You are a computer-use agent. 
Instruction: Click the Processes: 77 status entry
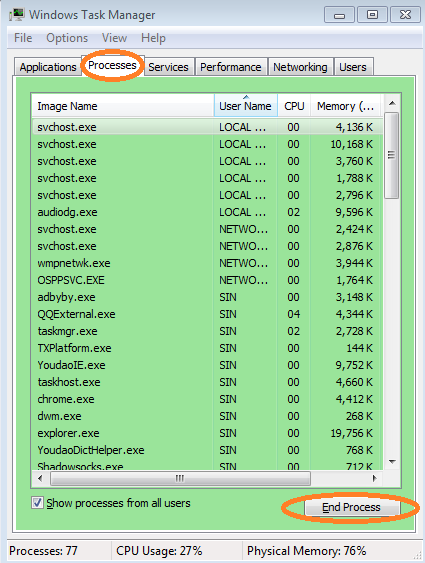[43, 550]
